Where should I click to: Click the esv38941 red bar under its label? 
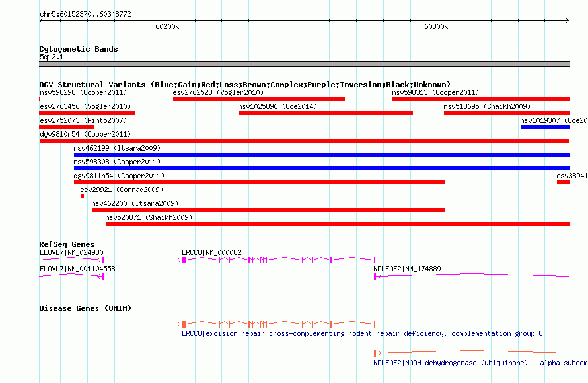(x=563, y=182)
